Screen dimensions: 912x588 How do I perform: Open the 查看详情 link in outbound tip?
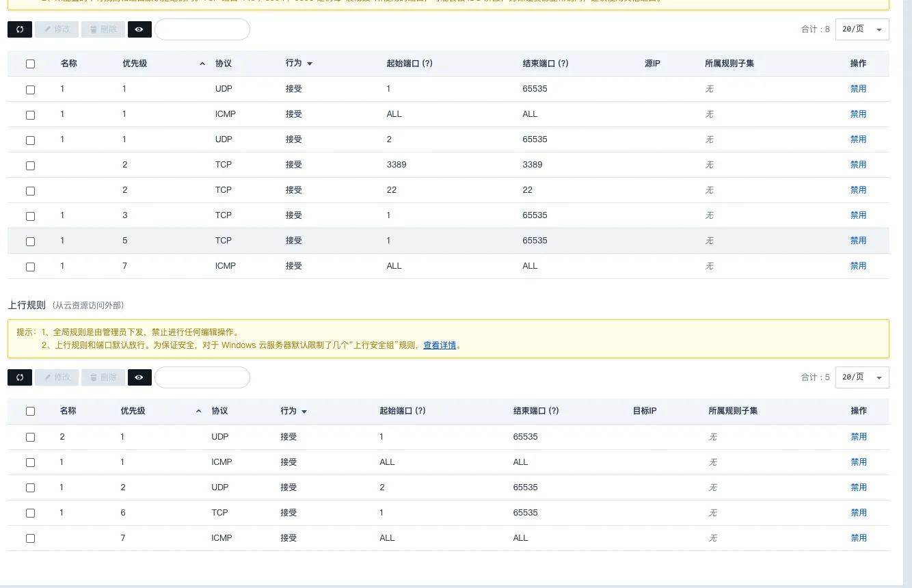[x=439, y=345]
